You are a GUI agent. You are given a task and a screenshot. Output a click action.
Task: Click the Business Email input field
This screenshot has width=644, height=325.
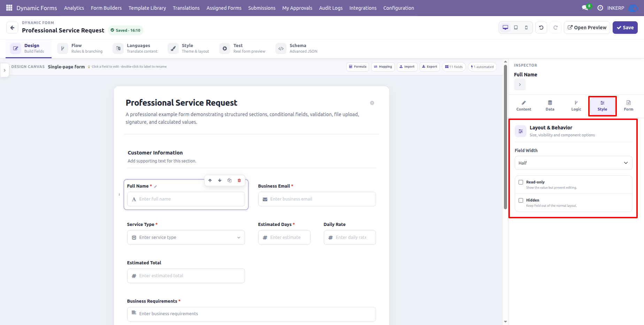[x=317, y=199]
